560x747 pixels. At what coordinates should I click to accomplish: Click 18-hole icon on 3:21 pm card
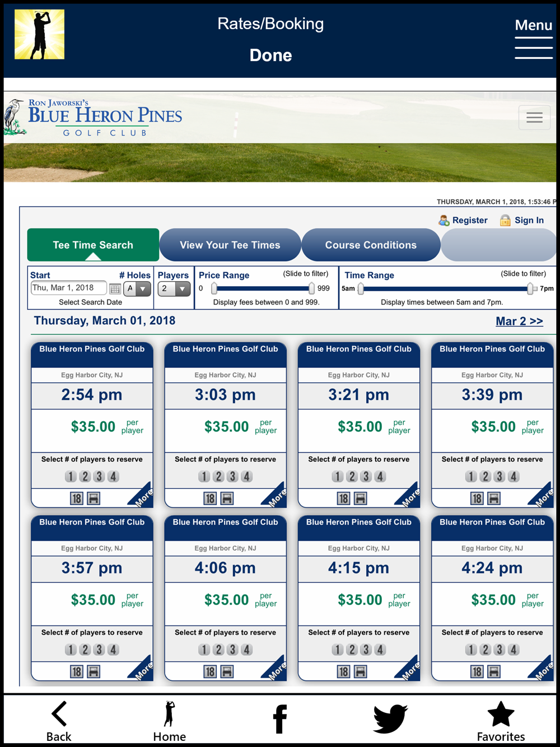pos(344,498)
